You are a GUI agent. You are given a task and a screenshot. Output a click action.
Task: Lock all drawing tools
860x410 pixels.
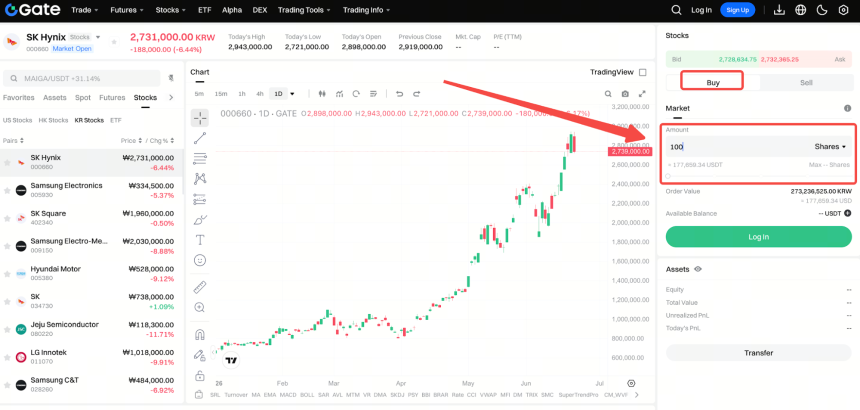[x=200, y=375]
